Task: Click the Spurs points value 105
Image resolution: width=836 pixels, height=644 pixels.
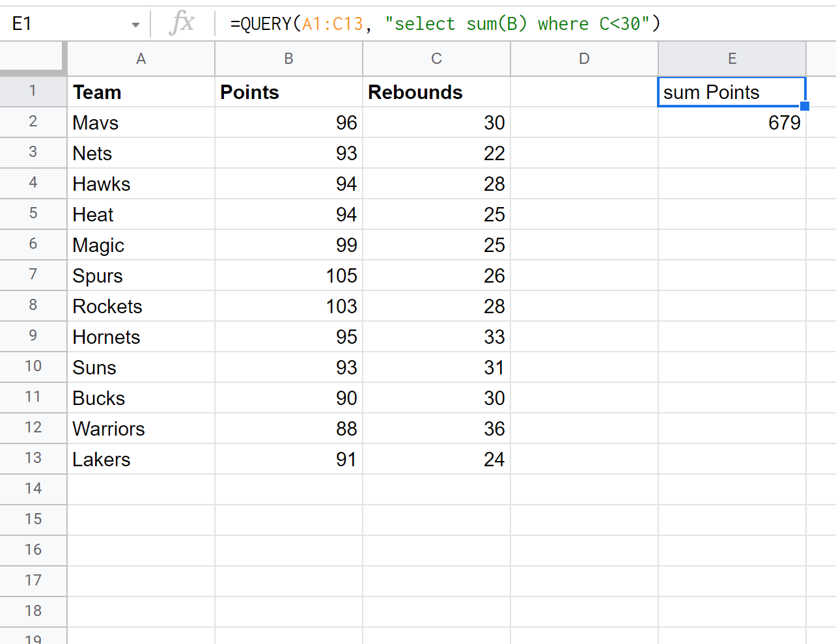Action: click(288, 275)
